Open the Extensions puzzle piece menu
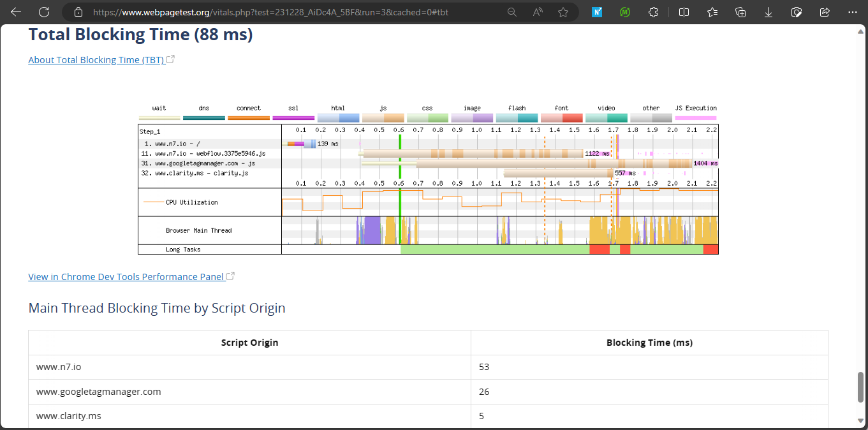This screenshot has height=430, width=868. [x=653, y=12]
